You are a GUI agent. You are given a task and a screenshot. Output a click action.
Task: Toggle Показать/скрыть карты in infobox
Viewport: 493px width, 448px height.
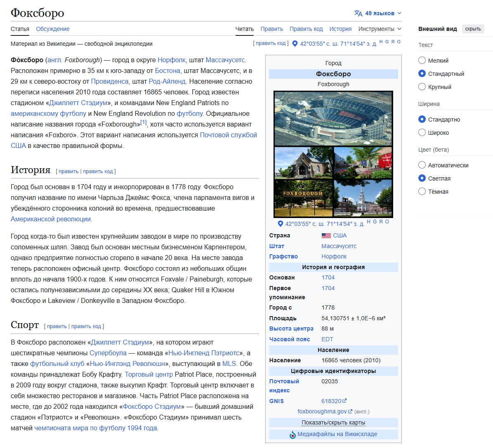coord(333,422)
